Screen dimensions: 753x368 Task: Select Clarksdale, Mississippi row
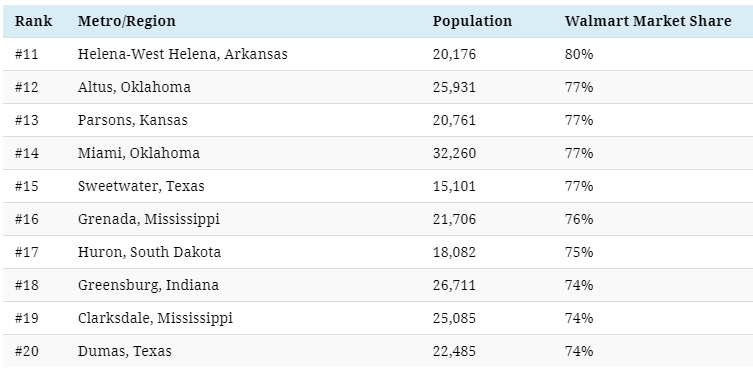click(x=378, y=319)
